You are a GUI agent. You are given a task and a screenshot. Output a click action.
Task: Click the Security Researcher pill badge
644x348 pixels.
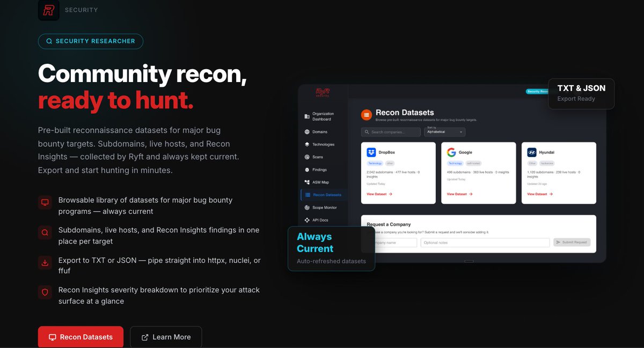coord(91,41)
